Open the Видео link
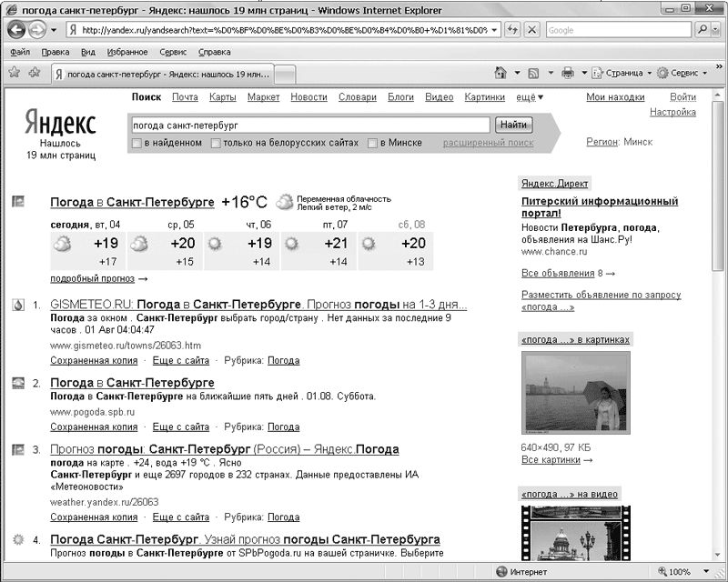The width and height of the screenshot is (728, 582). 440,97
